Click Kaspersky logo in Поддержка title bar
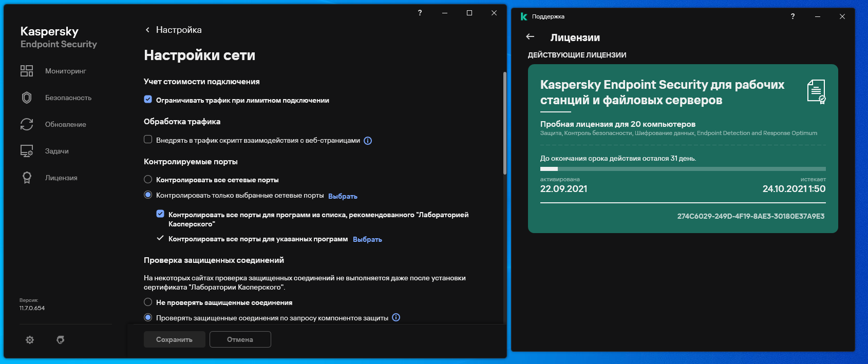Image resolution: width=868 pixels, height=364 pixels. (524, 16)
